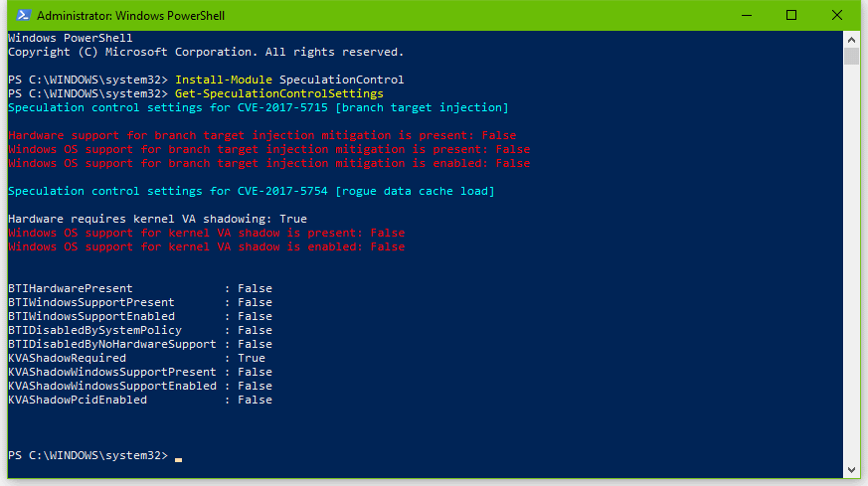Image resolution: width=868 pixels, height=486 pixels.
Task: Click the scrollbar up arrow
Action: [851, 39]
